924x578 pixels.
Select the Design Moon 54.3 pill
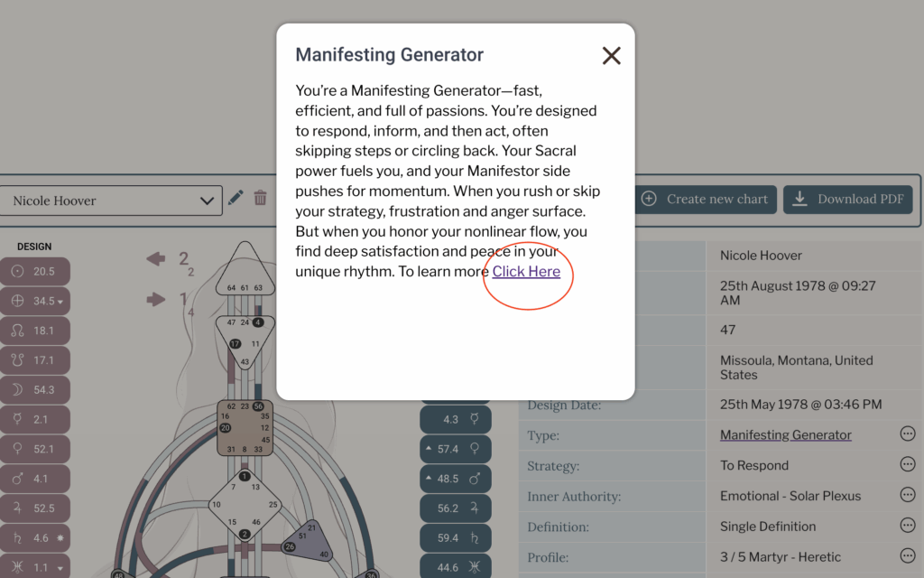click(x=34, y=389)
